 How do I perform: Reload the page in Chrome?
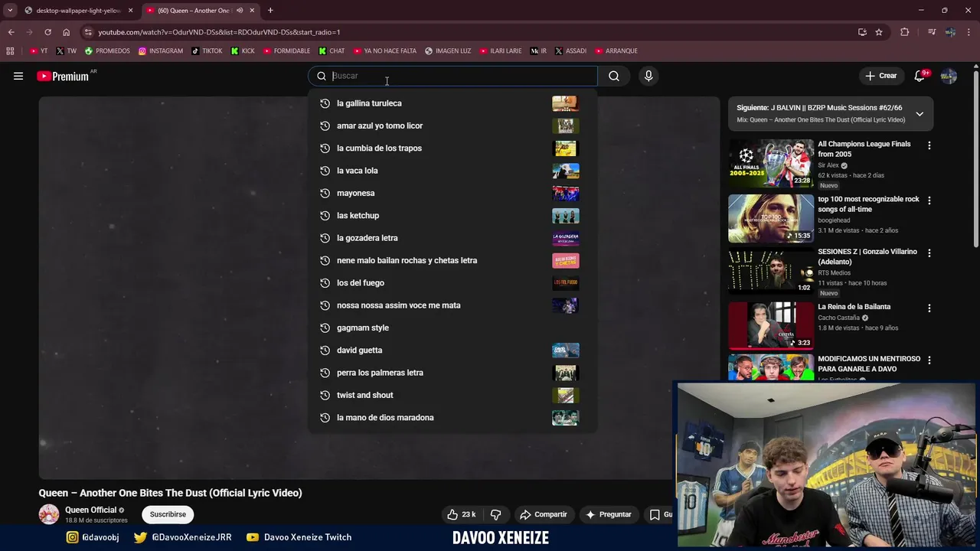click(x=47, y=32)
